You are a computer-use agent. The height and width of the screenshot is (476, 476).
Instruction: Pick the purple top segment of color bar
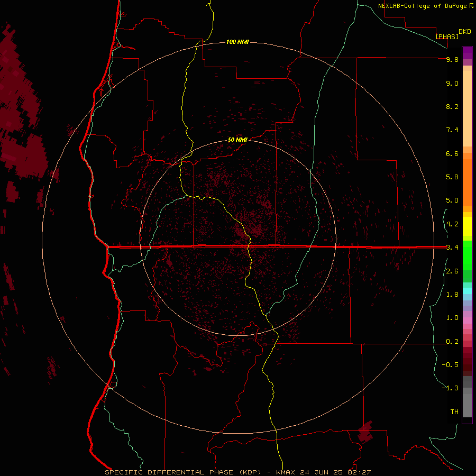pyautogui.click(x=467, y=53)
